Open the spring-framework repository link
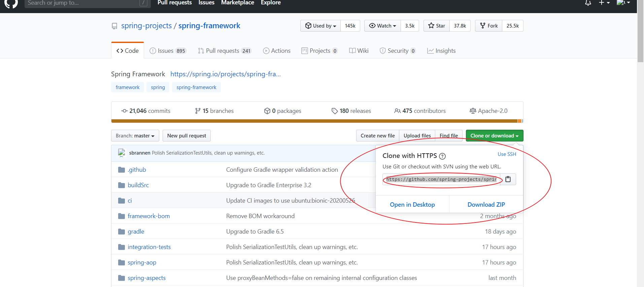 click(x=209, y=26)
